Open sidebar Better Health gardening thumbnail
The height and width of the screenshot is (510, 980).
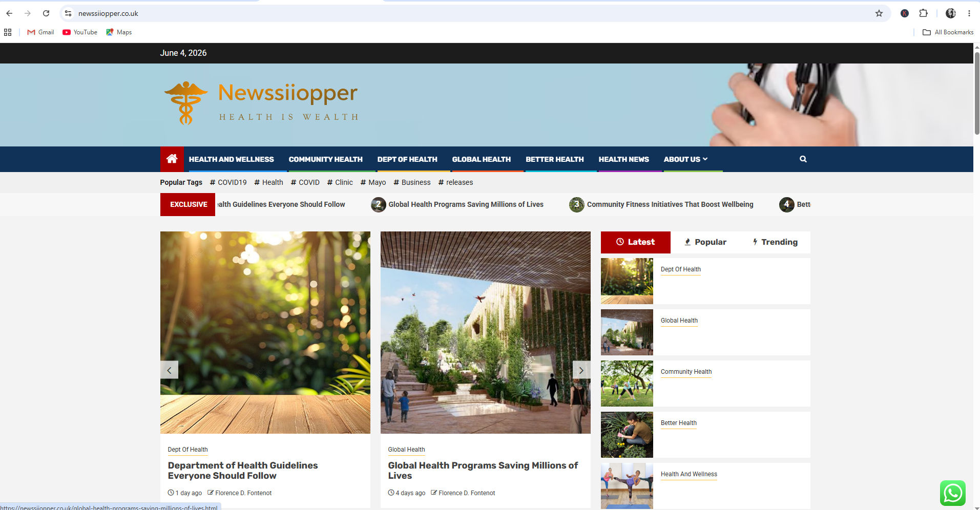627,435
